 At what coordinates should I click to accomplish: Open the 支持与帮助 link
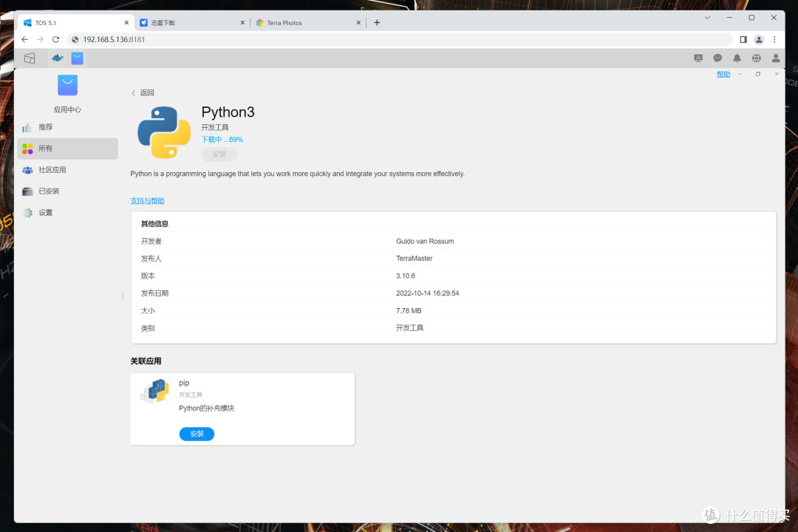[x=147, y=200]
